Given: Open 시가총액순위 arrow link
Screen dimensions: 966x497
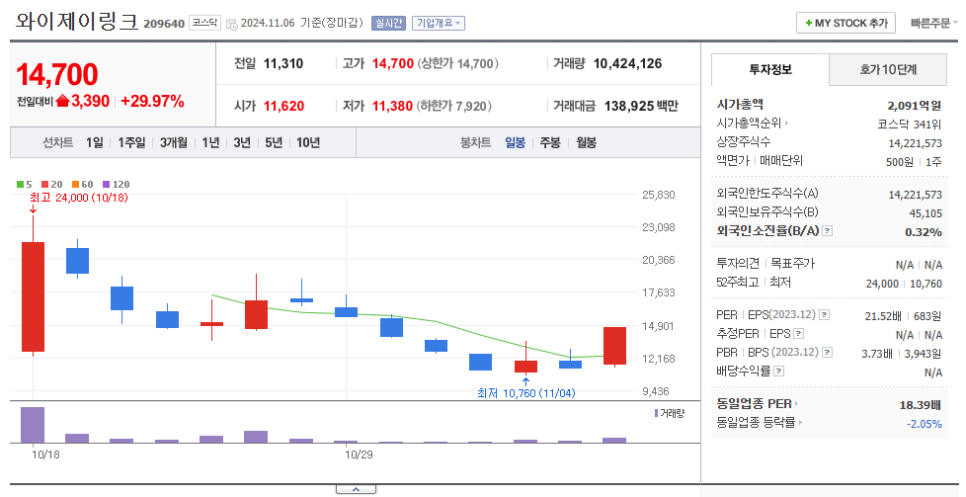Looking at the screenshot, I should 752,123.
